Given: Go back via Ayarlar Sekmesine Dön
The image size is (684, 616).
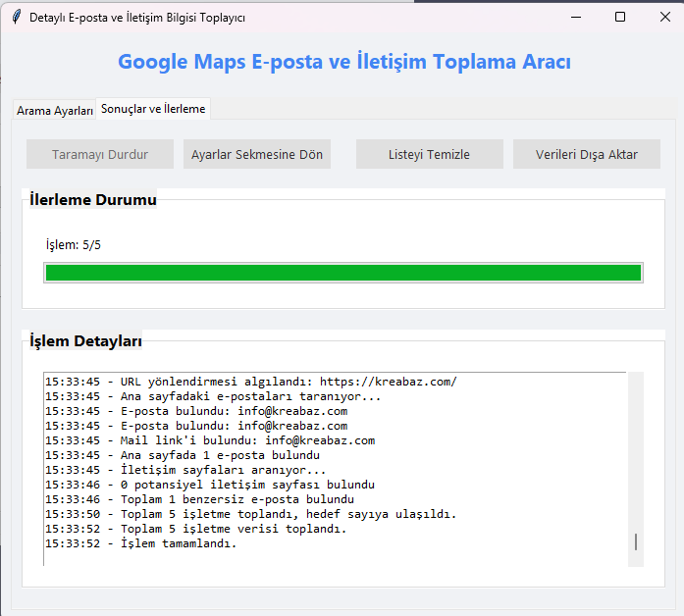Looking at the screenshot, I should point(257,154).
